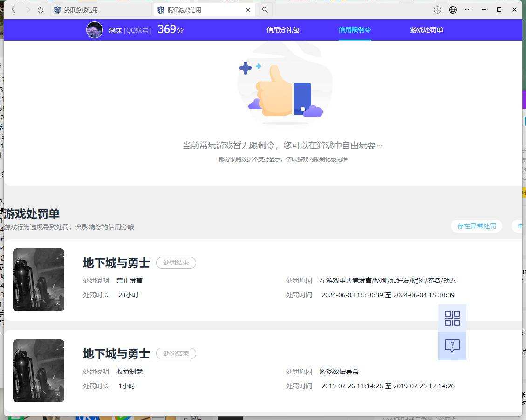Screen dimensions: 526x420
Task: Open the QR code floating icon
Action: click(x=452, y=318)
